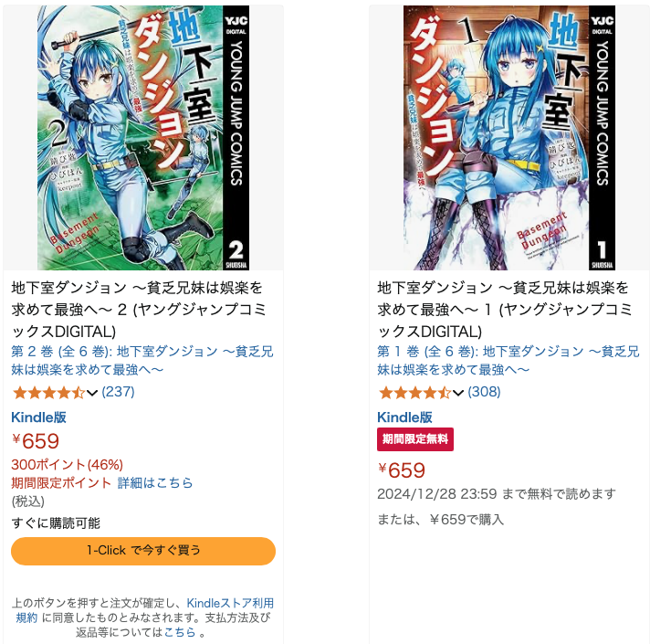Click the ¥659 price under 期間限定無料
650x644 pixels.
click(402, 470)
